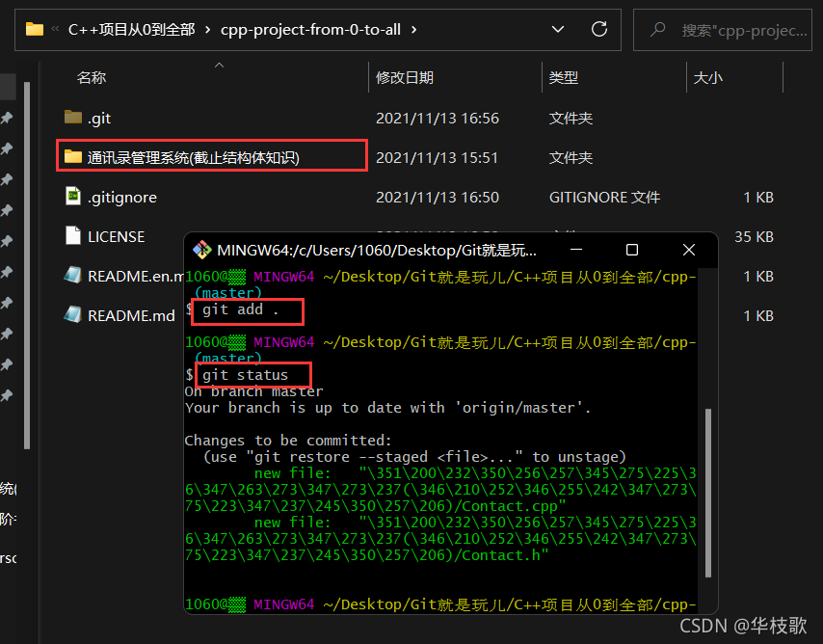Click the GITIGNORE 文件 type cell
Viewport: 823px width, 644px height.
click(604, 197)
